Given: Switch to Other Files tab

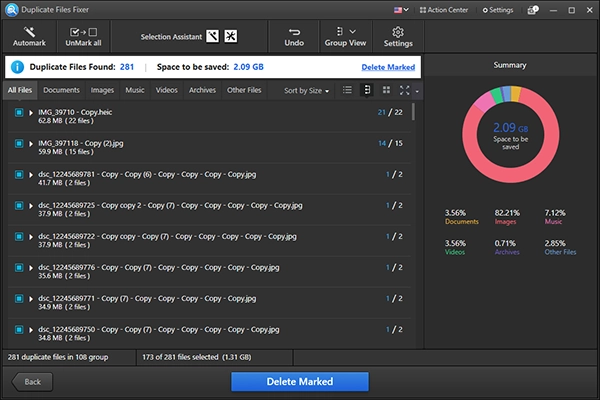Looking at the screenshot, I should point(244,90).
